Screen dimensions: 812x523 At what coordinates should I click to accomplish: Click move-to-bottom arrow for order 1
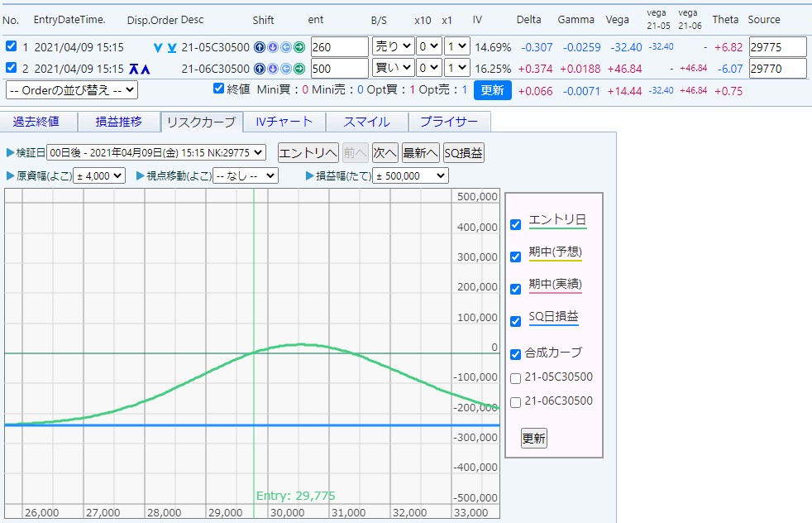172,48
